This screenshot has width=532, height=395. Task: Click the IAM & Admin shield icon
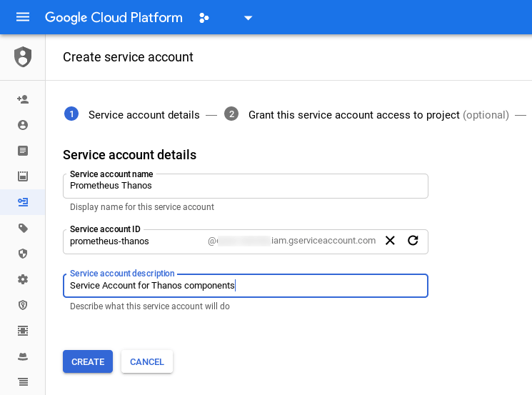coord(23,56)
